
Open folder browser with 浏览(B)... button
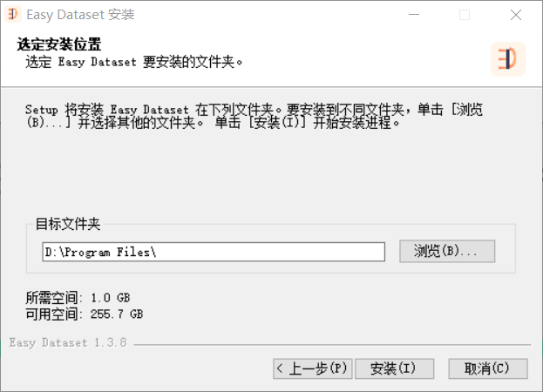447,251
